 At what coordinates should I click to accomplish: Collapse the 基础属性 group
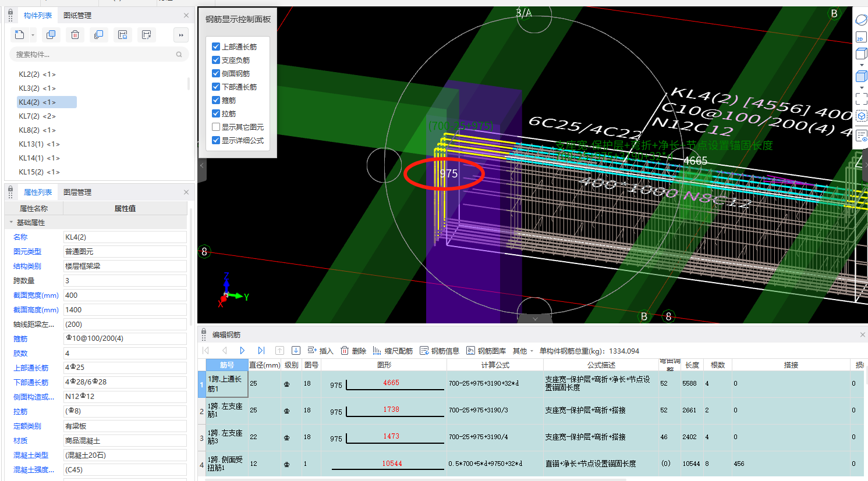11,223
